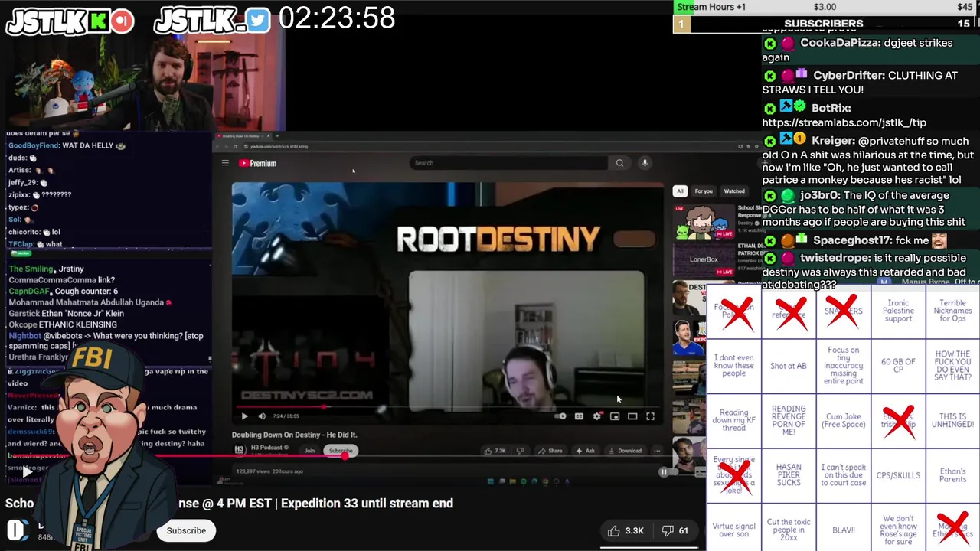Image resolution: width=980 pixels, height=551 pixels.
Task: Click CookaDaPizza chat message username
Action: point(841,43)
